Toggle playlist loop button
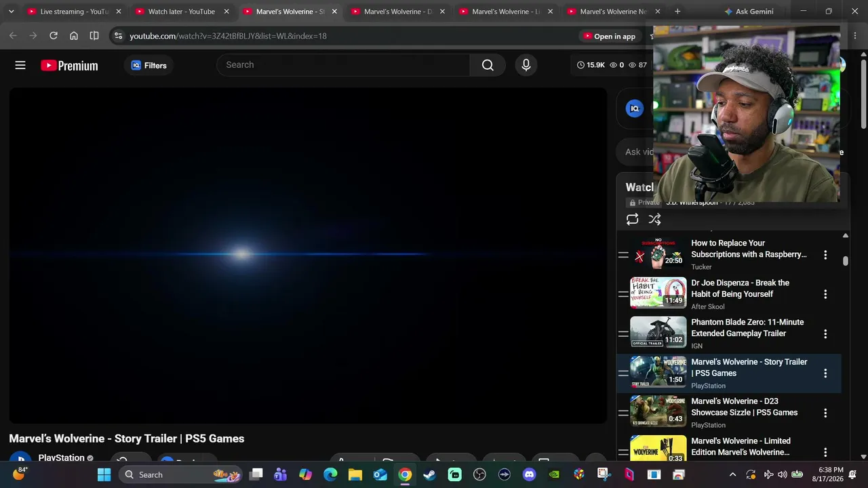Viewport: 868px width, 488px height. [x=632, y=219]
